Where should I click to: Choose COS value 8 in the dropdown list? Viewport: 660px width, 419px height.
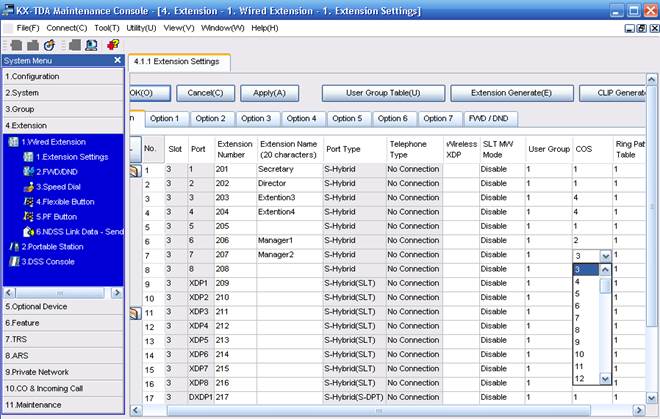pyautogui.click(x=585, y=330)
